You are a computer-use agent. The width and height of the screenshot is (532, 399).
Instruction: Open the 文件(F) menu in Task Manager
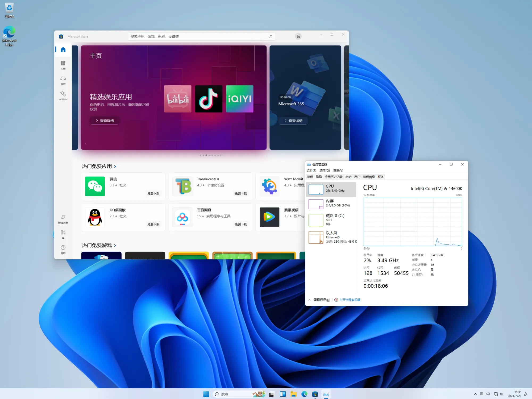point(311,170)
